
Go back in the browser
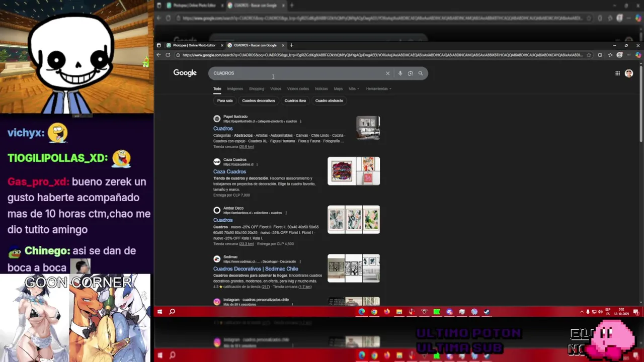[159, 55]
